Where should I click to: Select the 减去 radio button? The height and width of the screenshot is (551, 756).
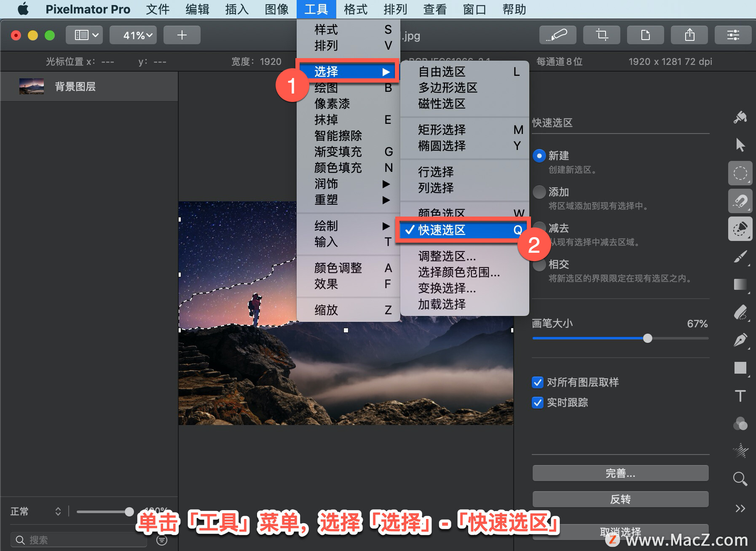[539, 228]
